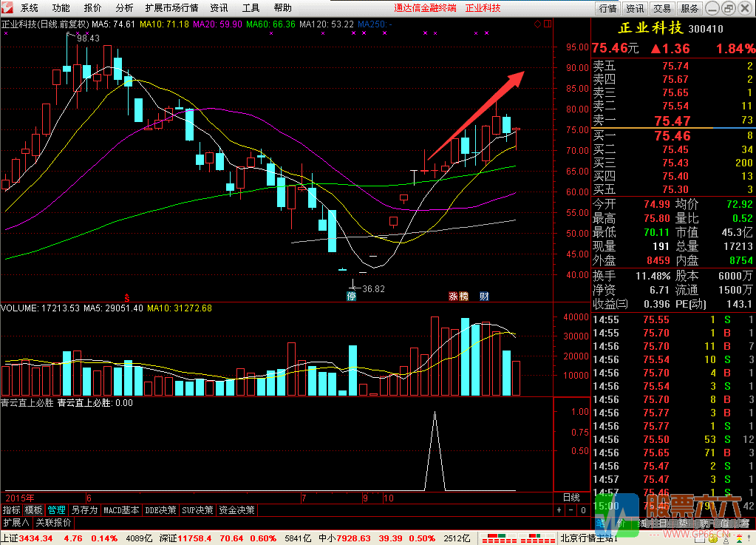Click the VOLUME: 17213.53 label
The image size is (756, 545).
(40, 308)
